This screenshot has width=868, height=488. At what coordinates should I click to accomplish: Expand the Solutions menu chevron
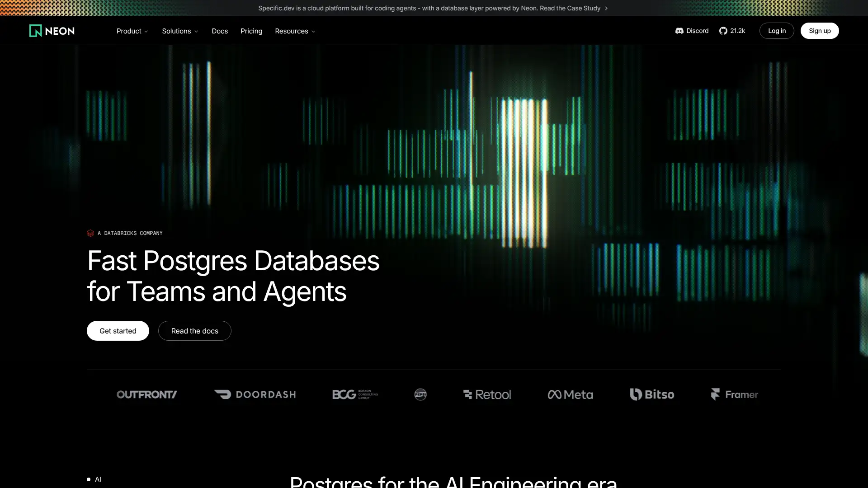point(196,32)
